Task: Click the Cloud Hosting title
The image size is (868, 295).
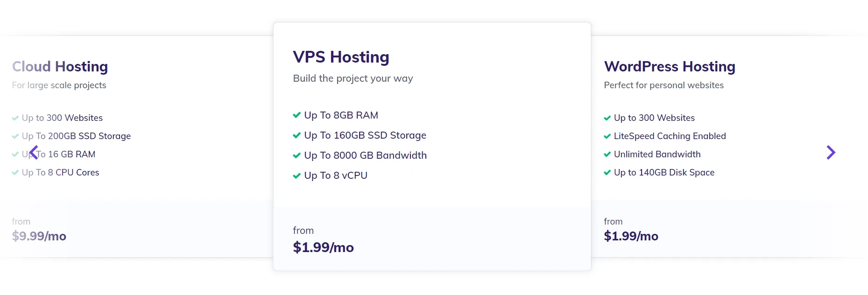Action: point(60,66)
